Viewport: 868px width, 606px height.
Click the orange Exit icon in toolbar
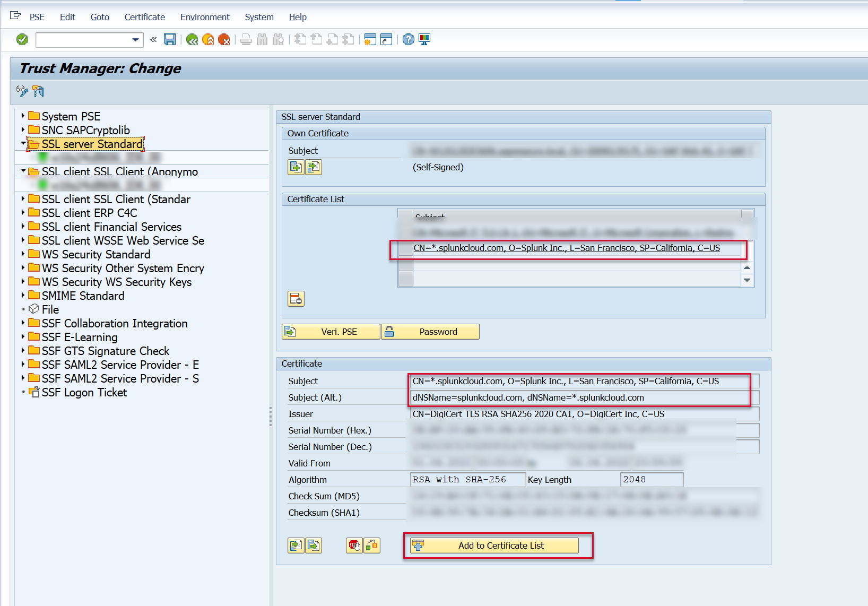point(208,39)
